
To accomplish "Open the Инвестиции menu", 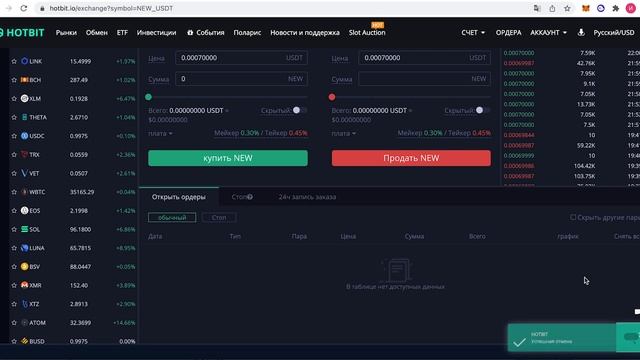I will pyautogui.click(x=156, y=33).
